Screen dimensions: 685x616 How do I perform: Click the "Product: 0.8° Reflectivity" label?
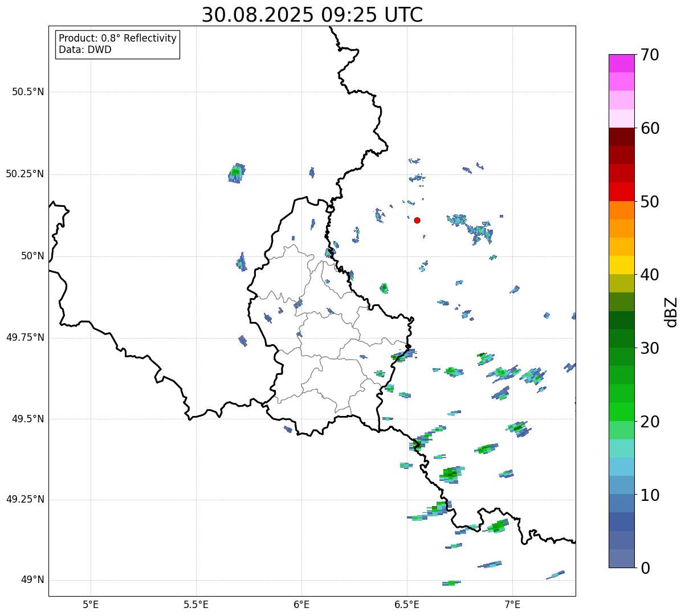(118, 38)
